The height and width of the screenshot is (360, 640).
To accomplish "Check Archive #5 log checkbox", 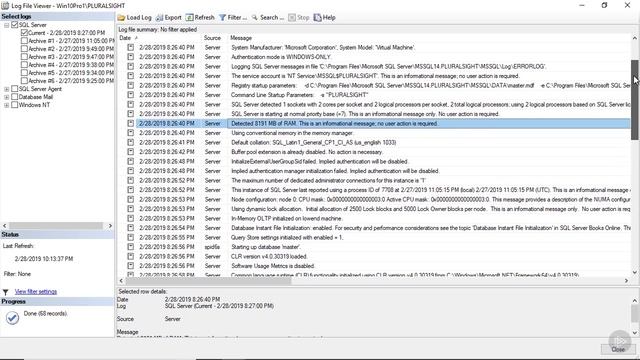I will click(24, 73).
